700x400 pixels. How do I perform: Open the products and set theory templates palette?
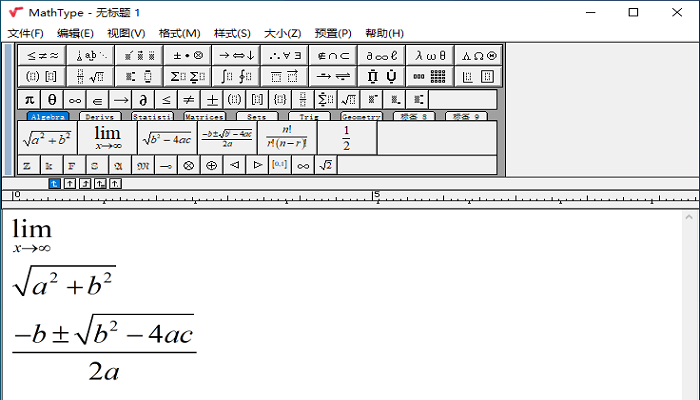(x=382, y=76)
